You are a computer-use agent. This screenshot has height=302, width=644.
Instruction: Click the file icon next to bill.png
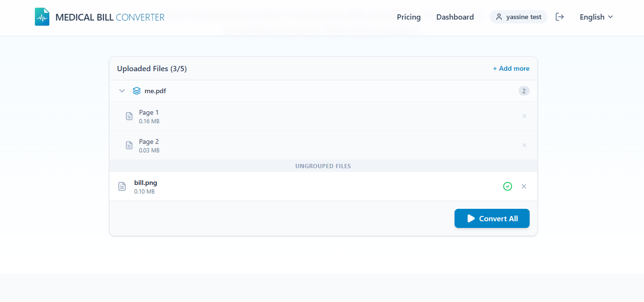pos(122,186)
